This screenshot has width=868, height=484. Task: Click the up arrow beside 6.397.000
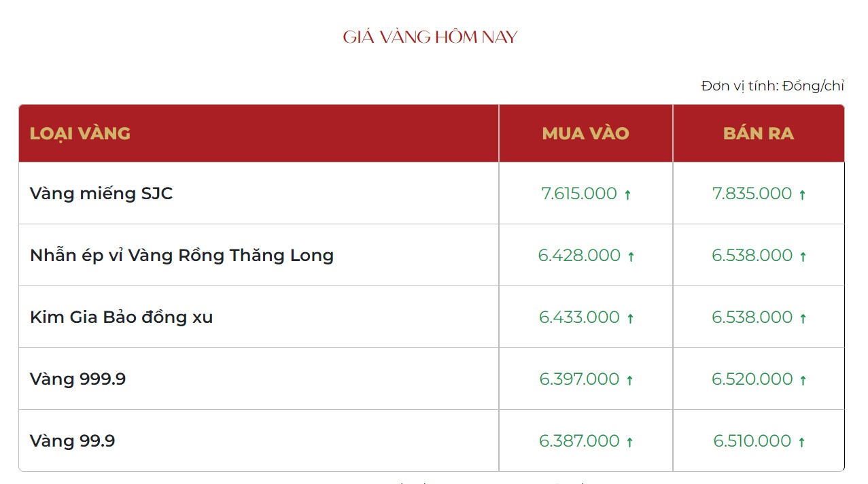629,381
